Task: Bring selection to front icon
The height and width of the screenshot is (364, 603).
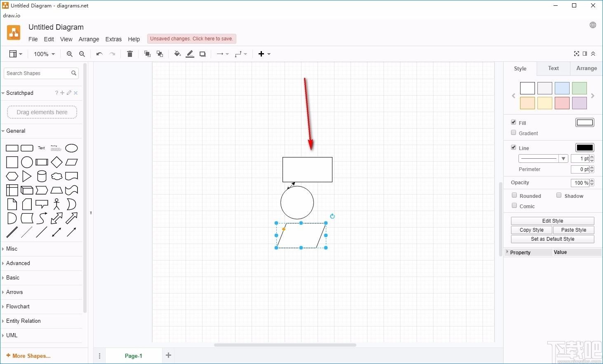Action: 147,54
